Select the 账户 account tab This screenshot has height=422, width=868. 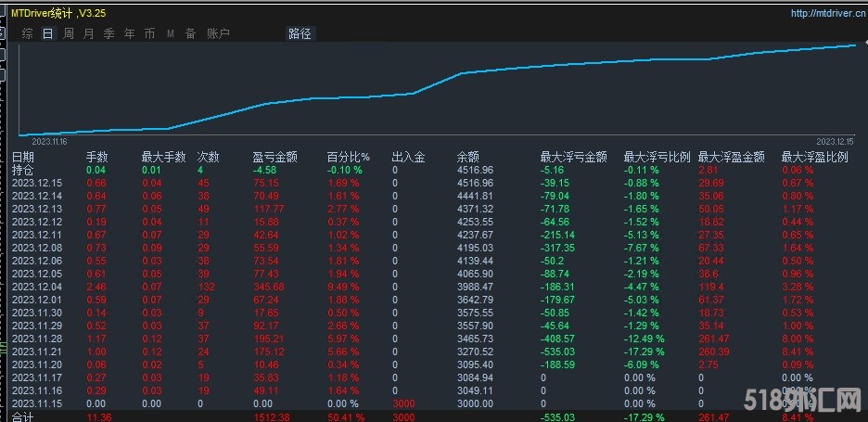coord(219,33)
